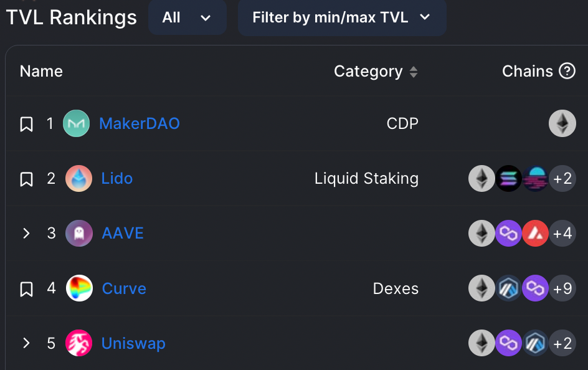Click the Lido droplet logo icon
Screen dimensions: 588x370
click(78, 178)
